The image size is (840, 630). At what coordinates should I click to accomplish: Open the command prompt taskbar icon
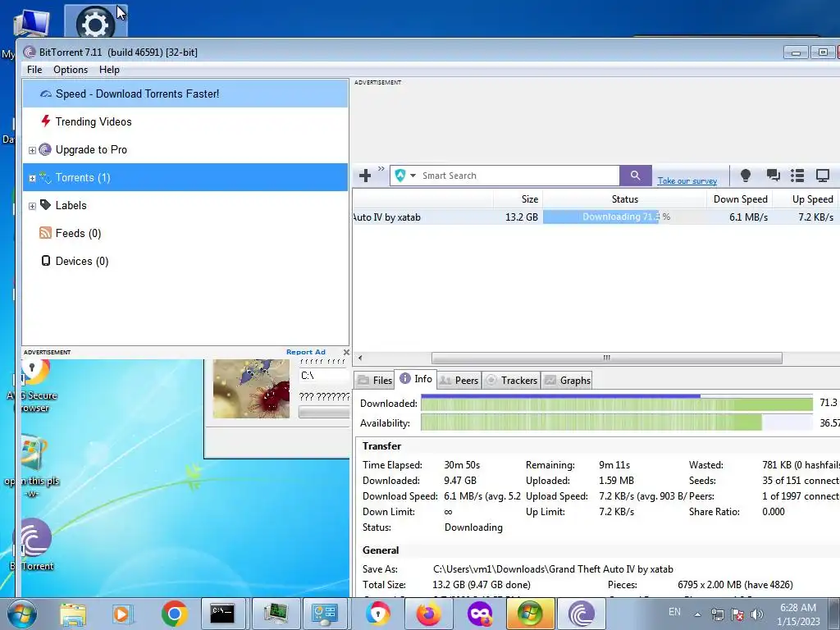click(222, 614)
